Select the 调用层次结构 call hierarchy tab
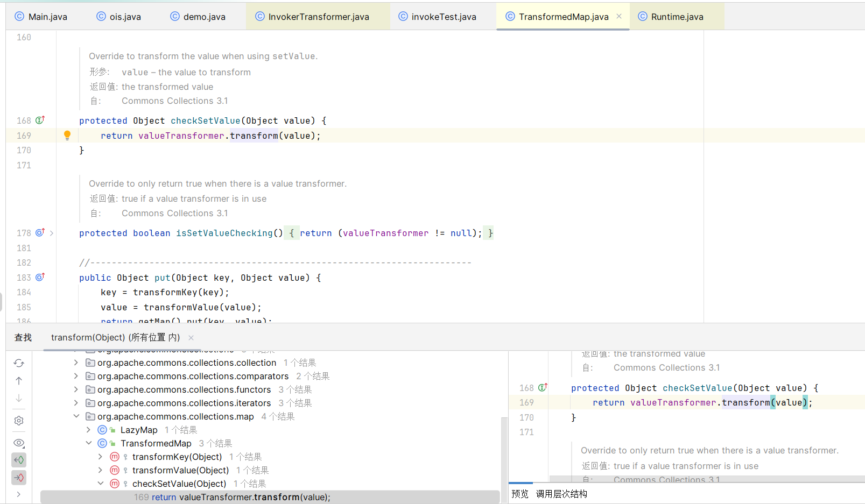The image size is (865, 504). coord(561,494)
